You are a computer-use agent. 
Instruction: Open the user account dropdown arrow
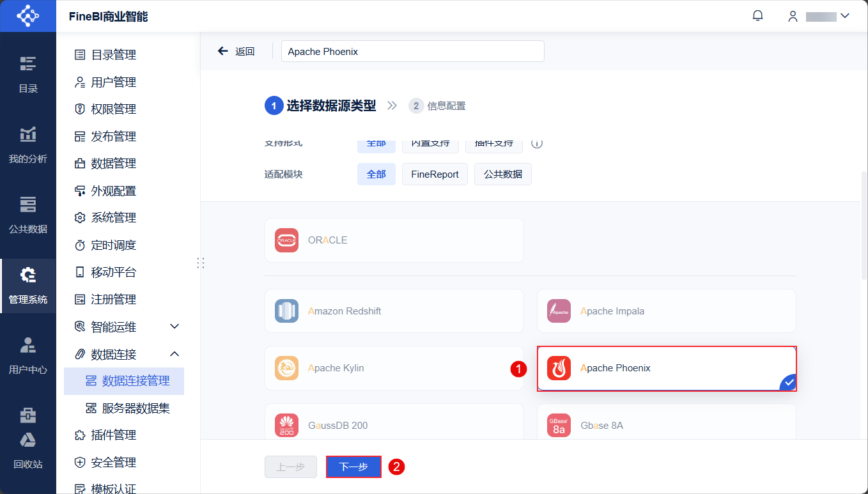[x=844, y=16]
